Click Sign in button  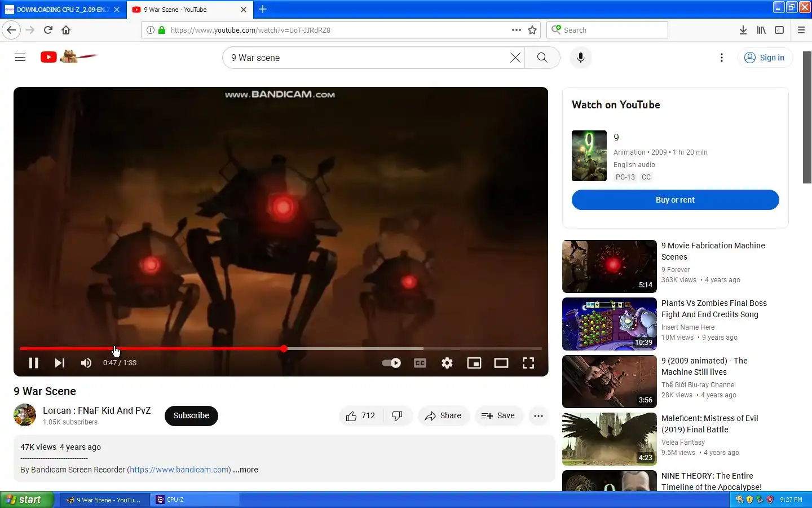click(x=765, y=58)
